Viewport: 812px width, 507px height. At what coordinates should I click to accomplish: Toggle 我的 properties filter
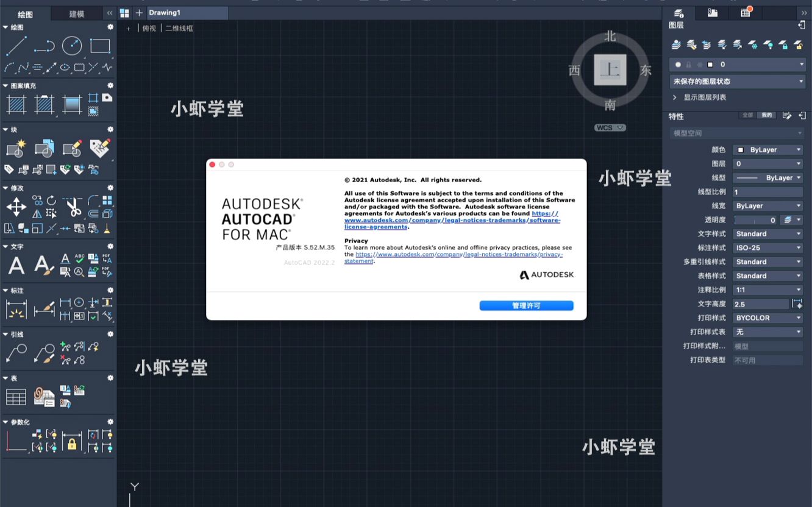point(767,115)
